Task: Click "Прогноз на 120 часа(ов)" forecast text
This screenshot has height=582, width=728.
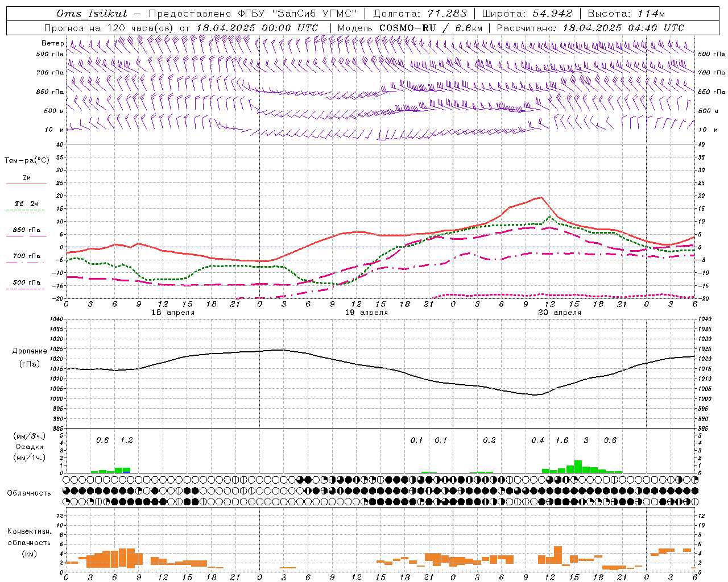Action: click(110, 28)
